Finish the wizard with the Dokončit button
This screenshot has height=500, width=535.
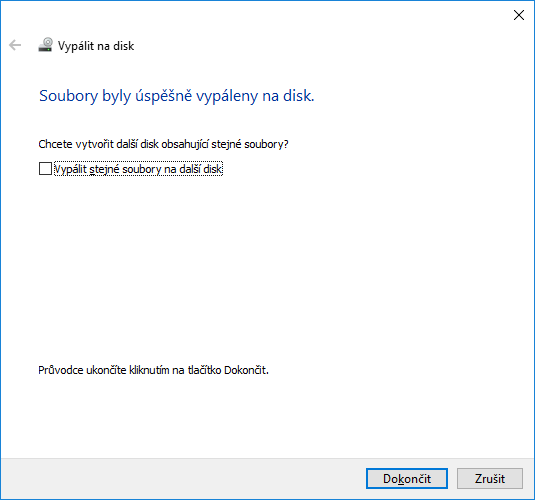[407, 478]
